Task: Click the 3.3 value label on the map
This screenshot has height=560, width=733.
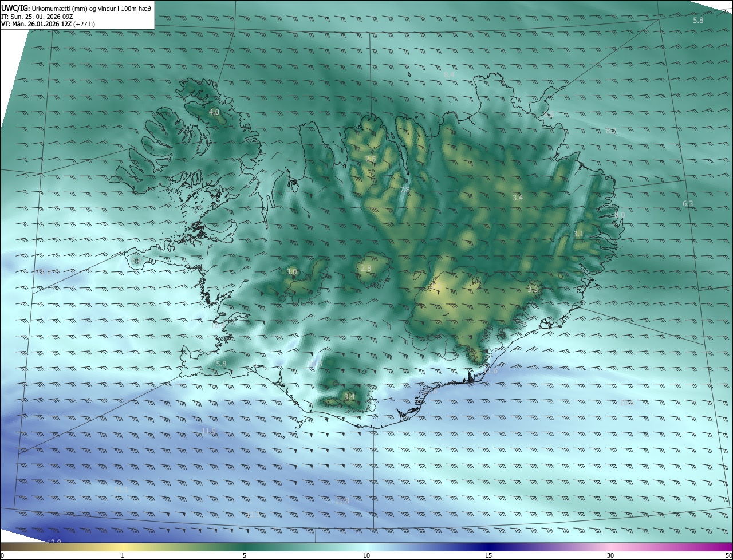Action: tap(533, 290)
